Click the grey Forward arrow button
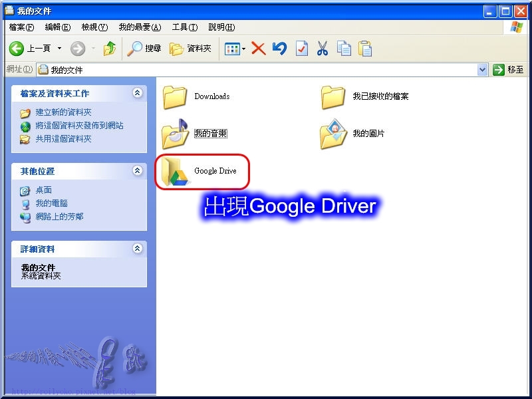This screenshot has height=399, width=532. [78, 49]
